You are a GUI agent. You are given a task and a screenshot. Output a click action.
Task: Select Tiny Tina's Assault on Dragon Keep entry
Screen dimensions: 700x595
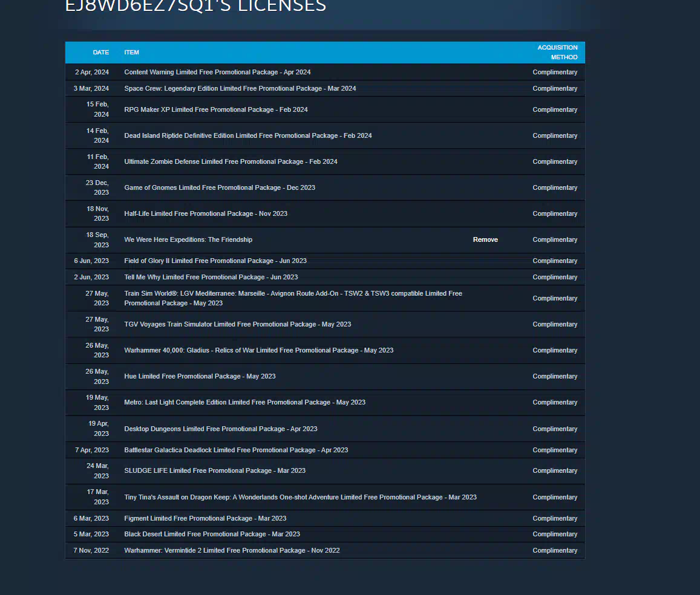tap(301, 497)
